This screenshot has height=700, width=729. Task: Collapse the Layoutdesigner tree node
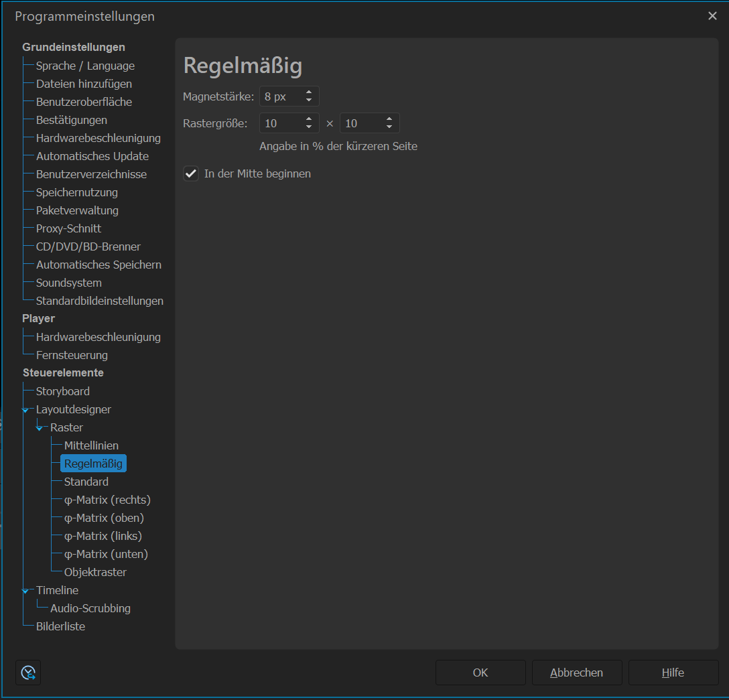click(x=25, y=410)
